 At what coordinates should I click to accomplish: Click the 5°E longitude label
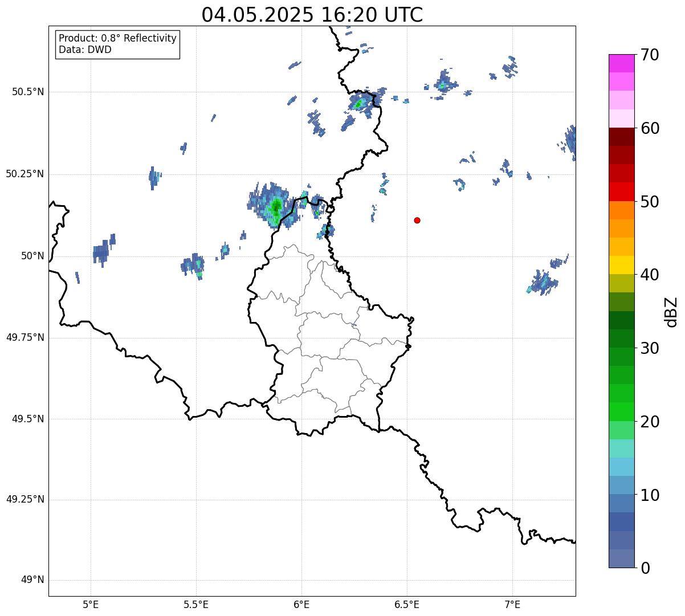click(91, 604)
